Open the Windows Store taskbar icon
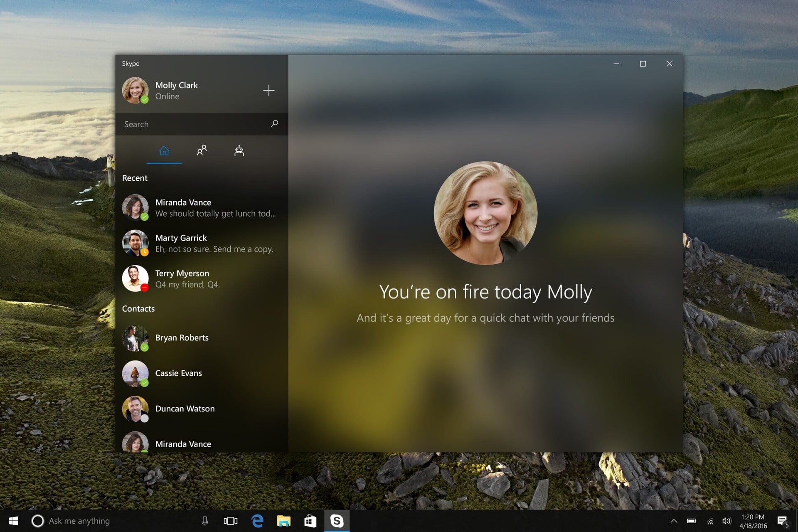This screenshot has height=532, width=798. click(310, 521)
